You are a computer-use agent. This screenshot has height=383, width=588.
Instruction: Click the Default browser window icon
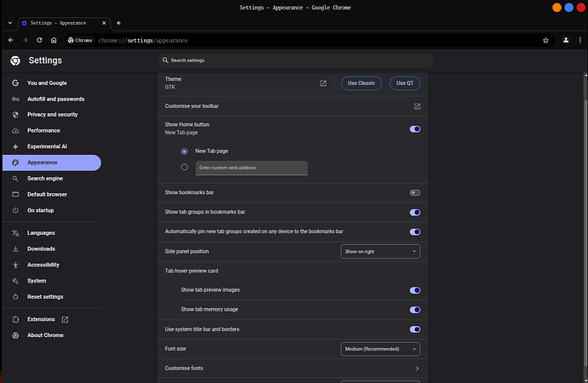(x=15, y=194)
